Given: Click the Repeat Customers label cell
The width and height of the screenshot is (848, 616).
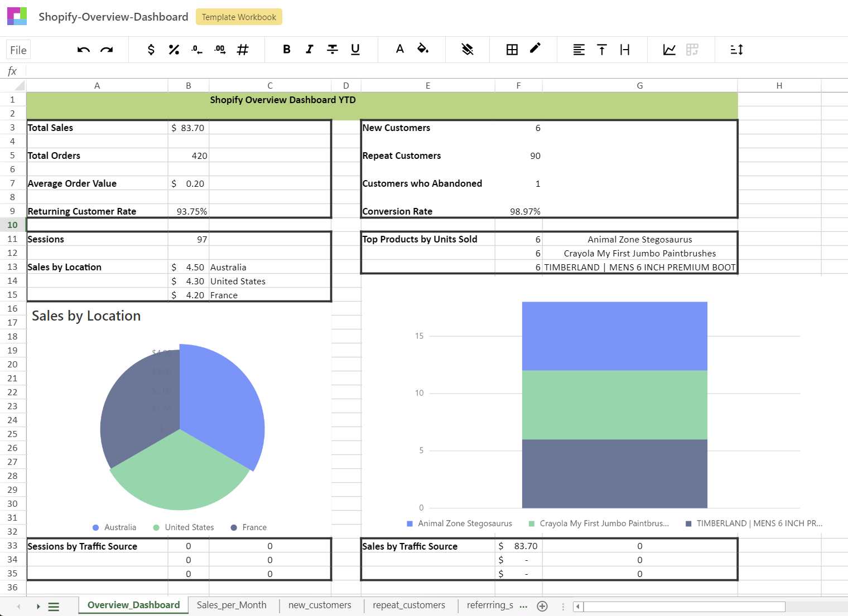Looking at the screenshot, I should pyautogui.click(x=428, y=156).
